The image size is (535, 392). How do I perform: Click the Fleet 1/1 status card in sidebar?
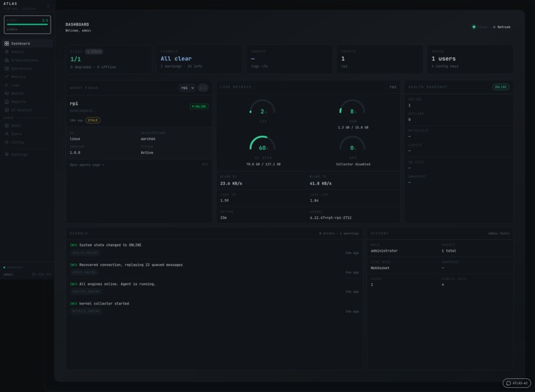pos(27,25)
